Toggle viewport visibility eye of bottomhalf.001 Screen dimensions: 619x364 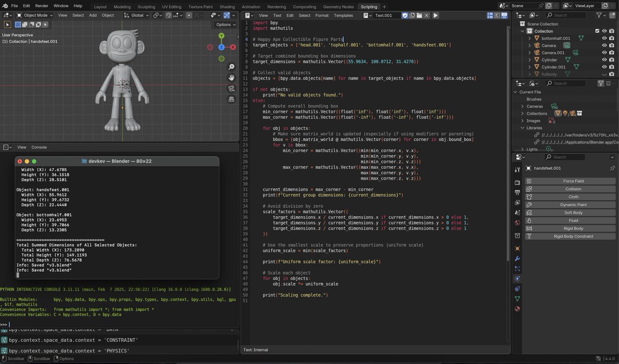coord(604,38)
